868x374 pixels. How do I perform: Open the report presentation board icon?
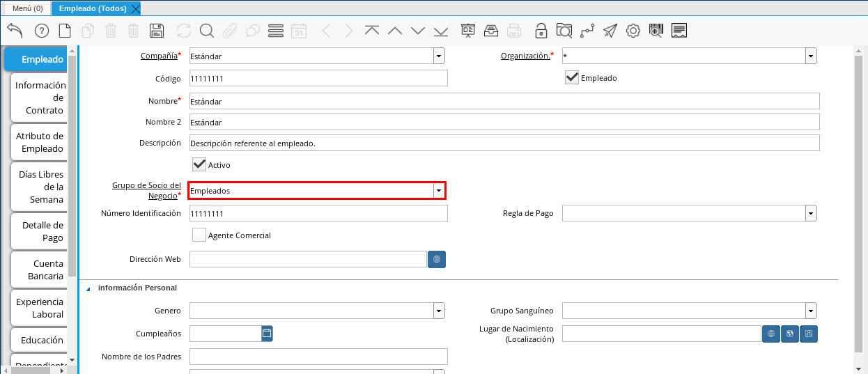pos(468,31)
